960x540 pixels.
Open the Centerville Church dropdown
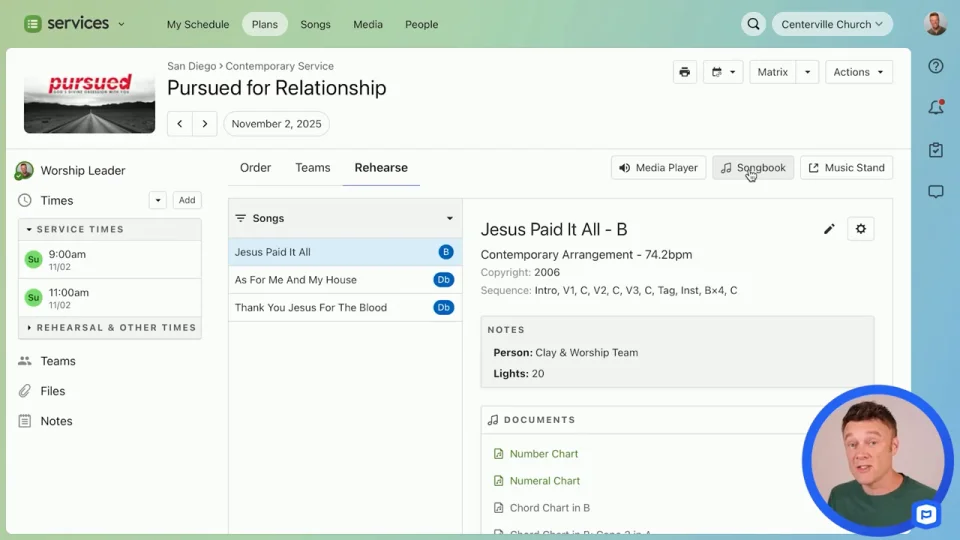coord(832,24)
